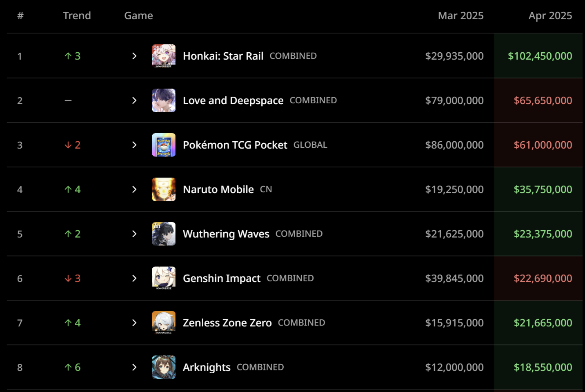Click the Wuthering Waves game icon

164,234
